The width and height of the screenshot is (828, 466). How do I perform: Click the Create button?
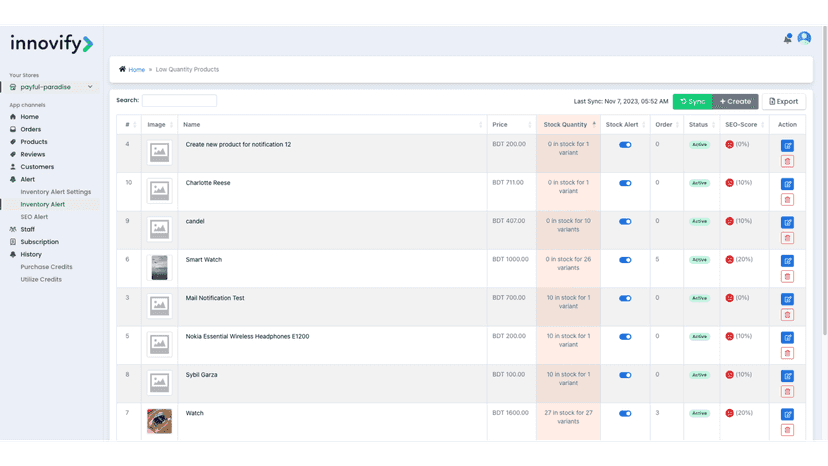click(x=735, y=101)
